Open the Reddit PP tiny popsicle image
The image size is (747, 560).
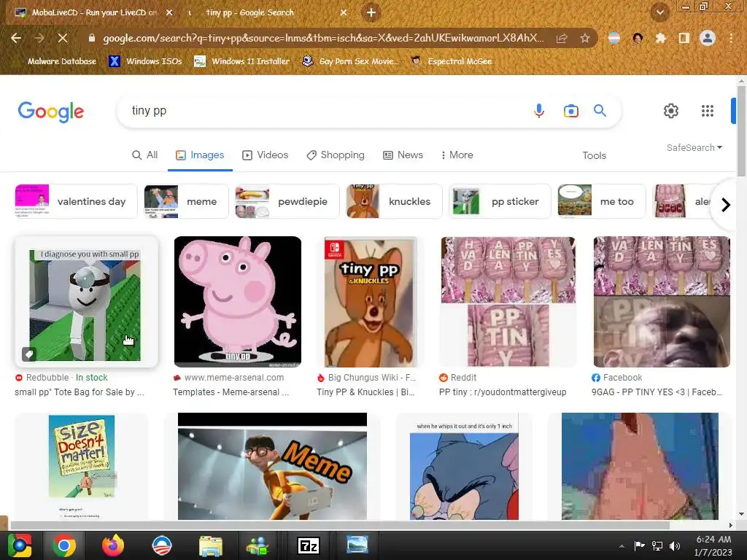tap(508, 302)
